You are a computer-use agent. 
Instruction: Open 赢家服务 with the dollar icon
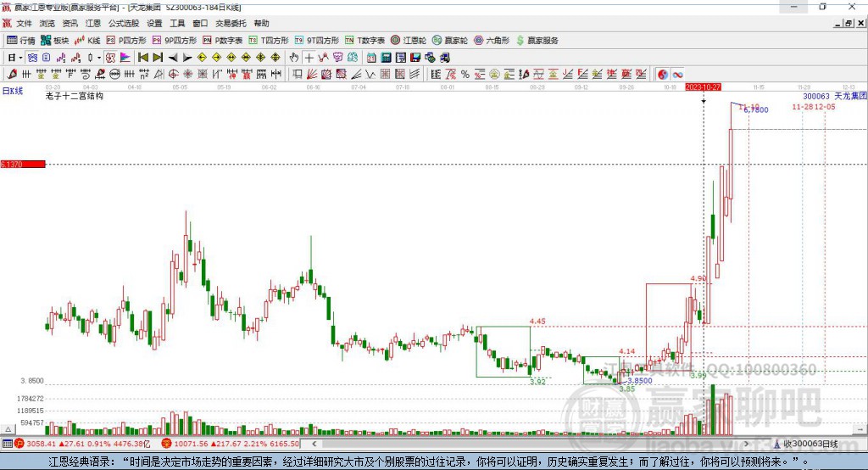coord(537,41)
